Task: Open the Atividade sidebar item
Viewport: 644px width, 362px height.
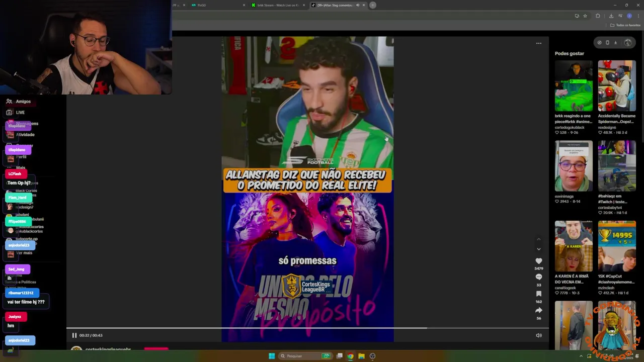Action: tap(21, 135)
